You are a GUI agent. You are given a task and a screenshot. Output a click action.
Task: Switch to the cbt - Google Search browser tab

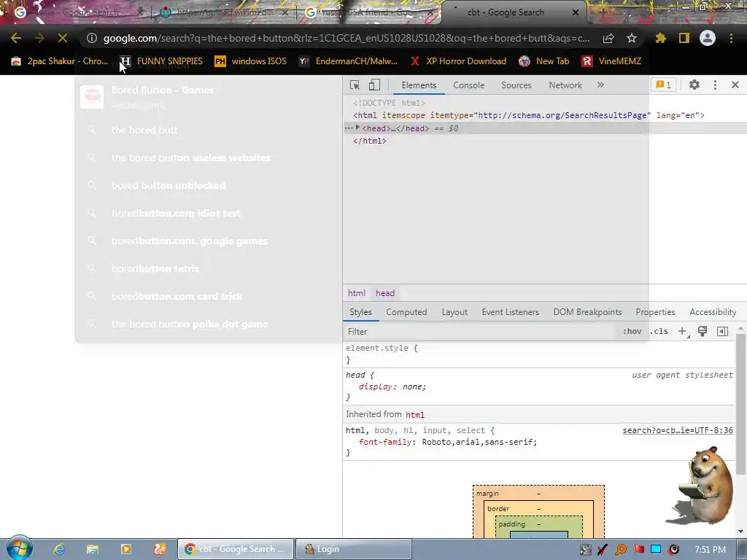pyautogui.click(x=514, y=12)
